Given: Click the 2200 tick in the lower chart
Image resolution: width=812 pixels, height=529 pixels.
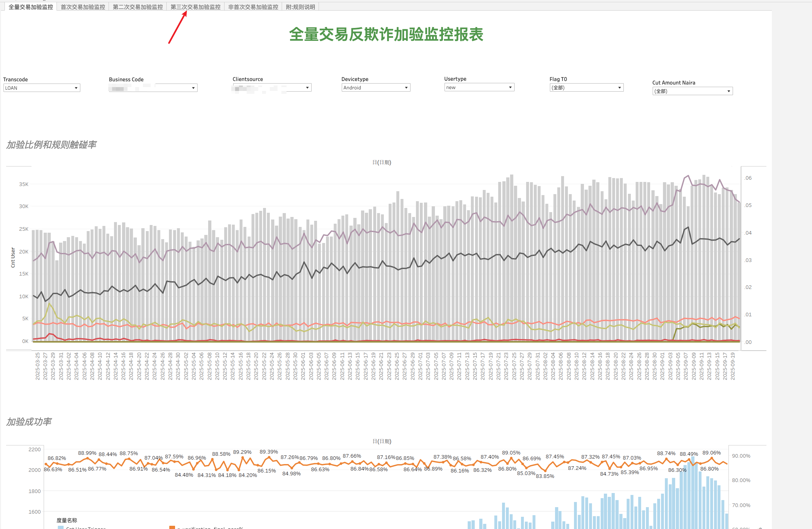Looking at the screenshot, I should point(34,450).
